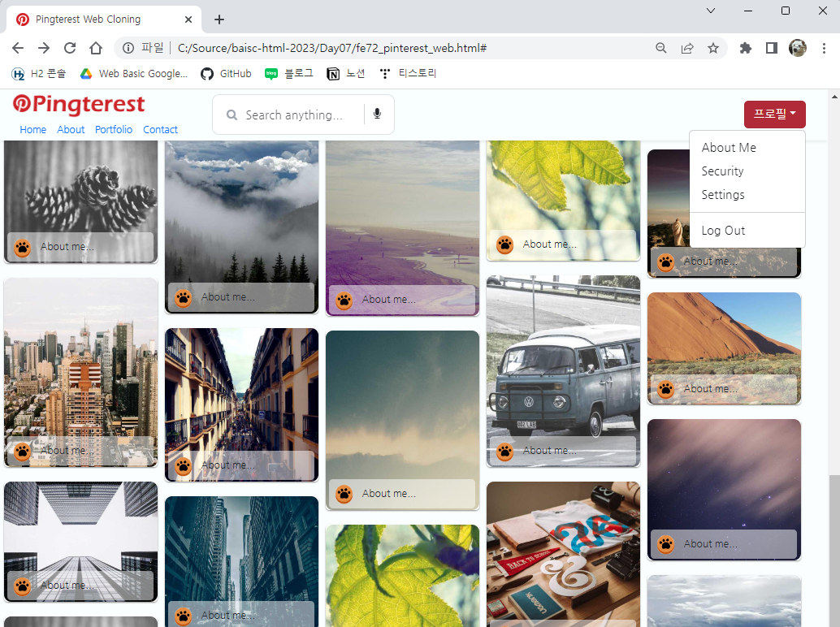Image resolution: width=840 pixels, height=627 pixels.
Task: Open the city skyline photo card
Action: point(81,372)
